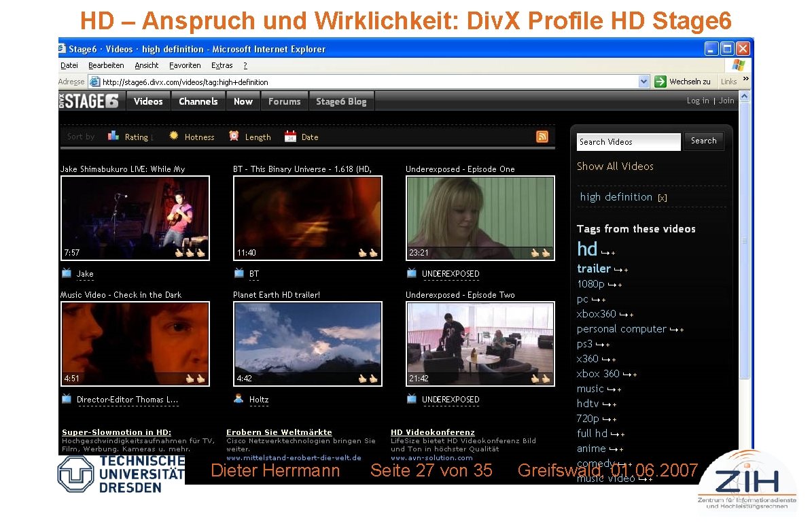
Task: Sort videos by Hotness
Action: pyautogui.click(x=199, y=137)
